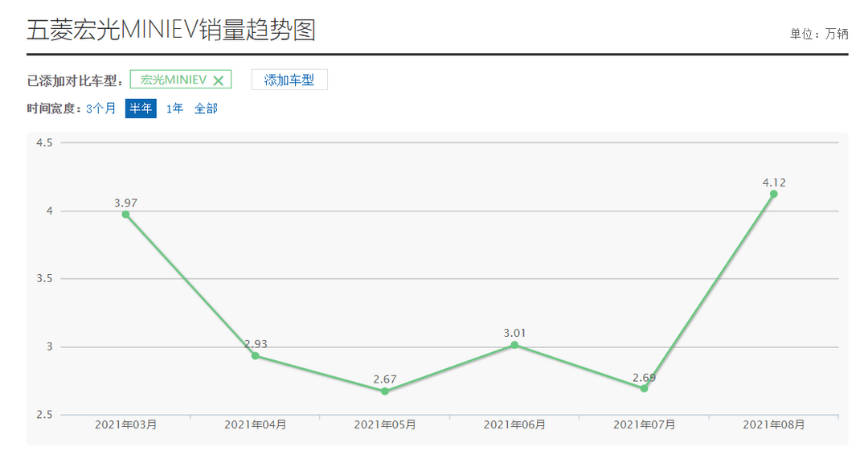This screenshot has height=459, width=868.
Task: Click the 2021年08月 axis label
Action: pos(774,424)
